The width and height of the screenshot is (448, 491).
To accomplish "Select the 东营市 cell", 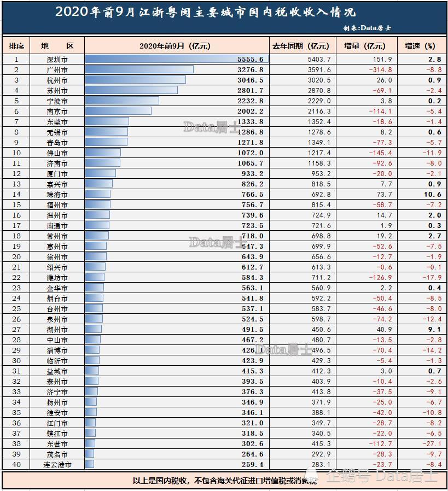I will (x=57, y=444).
